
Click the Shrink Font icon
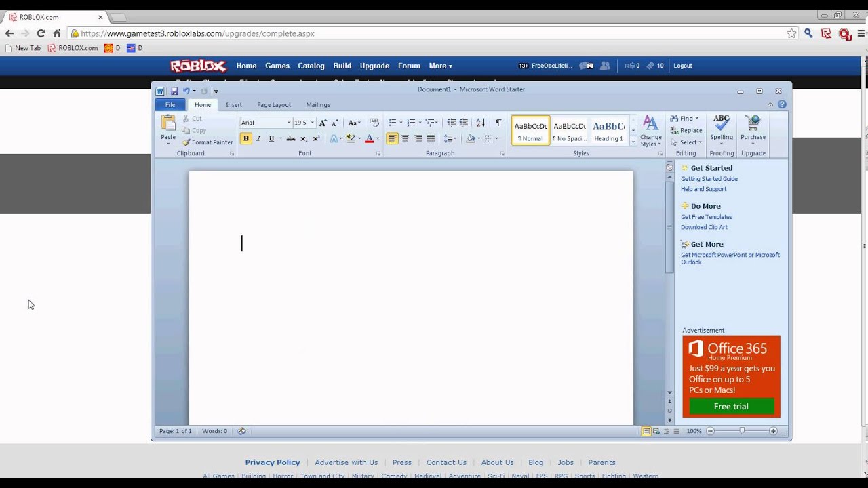[x=334, y=123]
